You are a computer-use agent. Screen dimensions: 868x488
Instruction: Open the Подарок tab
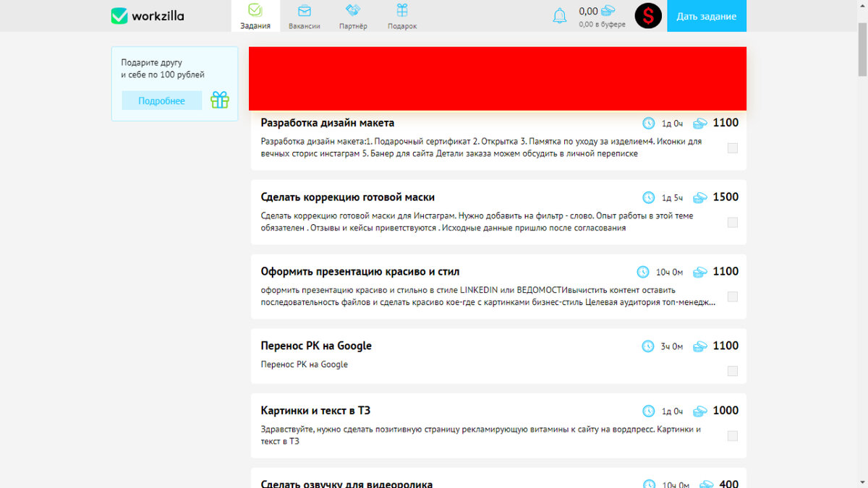pos(402,16)
